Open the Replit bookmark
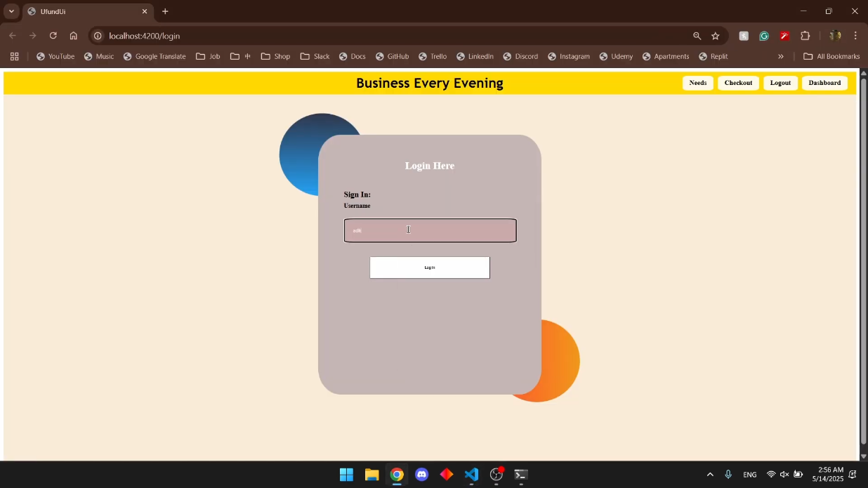 (714, 56)
